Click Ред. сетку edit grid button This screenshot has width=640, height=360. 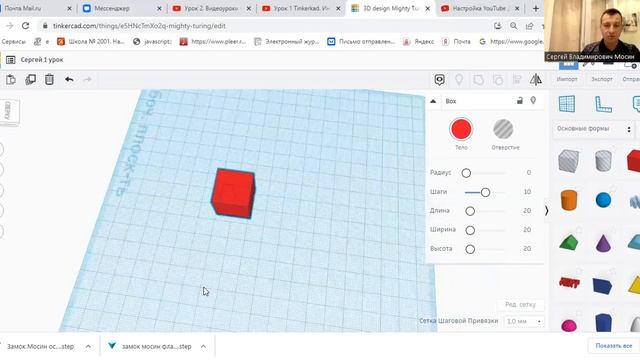[520, 304]
